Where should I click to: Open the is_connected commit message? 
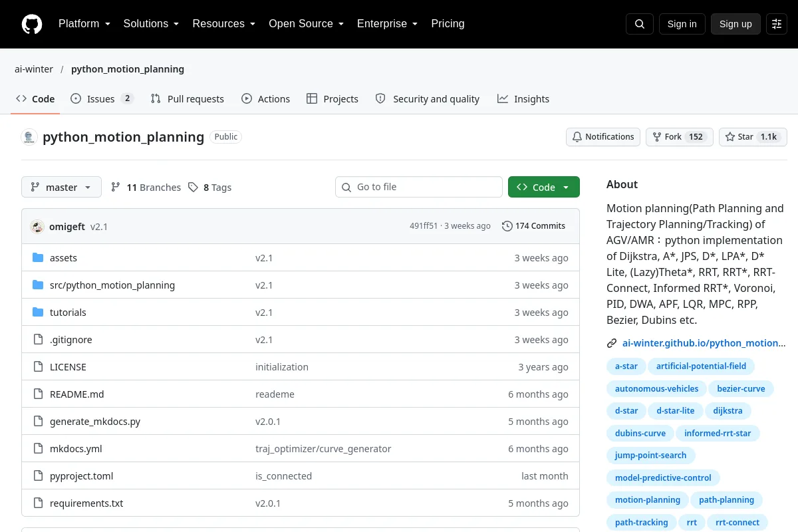tap(284, 476)
